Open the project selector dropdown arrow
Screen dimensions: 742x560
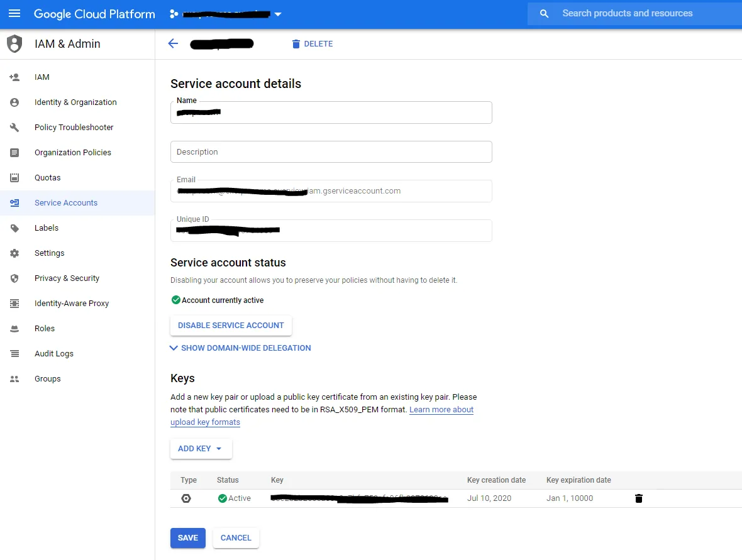pyautogui.click(x=278, y=14)
